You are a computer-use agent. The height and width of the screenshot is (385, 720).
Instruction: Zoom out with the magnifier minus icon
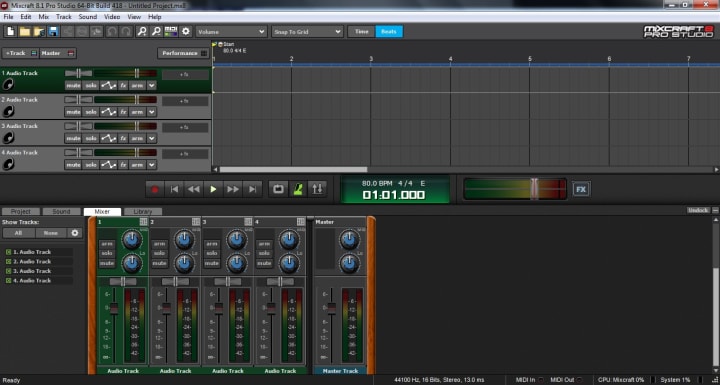click(157, 32)
